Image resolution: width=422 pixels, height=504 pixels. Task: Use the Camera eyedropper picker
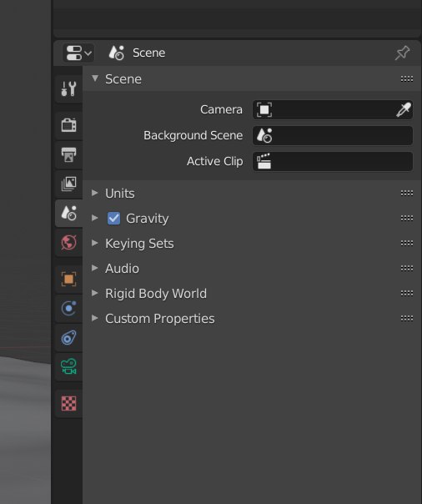point(404,110)
